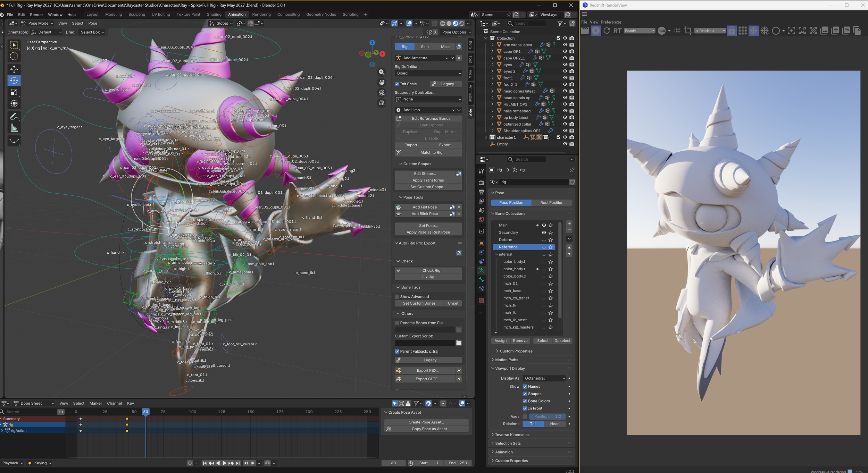868x473 pixels.
Task: Uncheck Names in Viewport Display
Action: 525,387
